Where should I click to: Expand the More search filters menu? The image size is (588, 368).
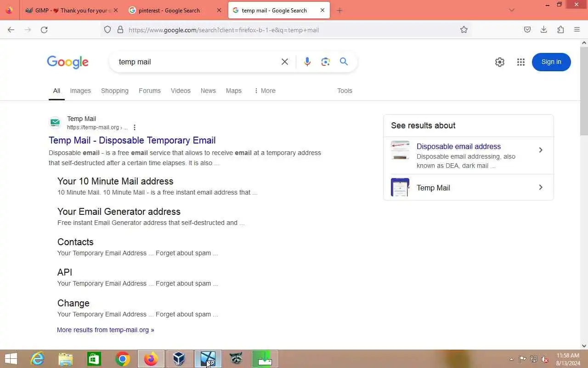[265, 91]
